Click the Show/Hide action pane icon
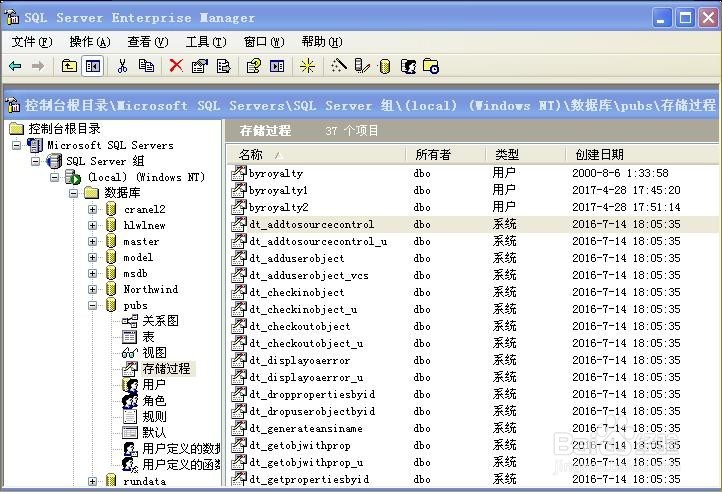 277,66
